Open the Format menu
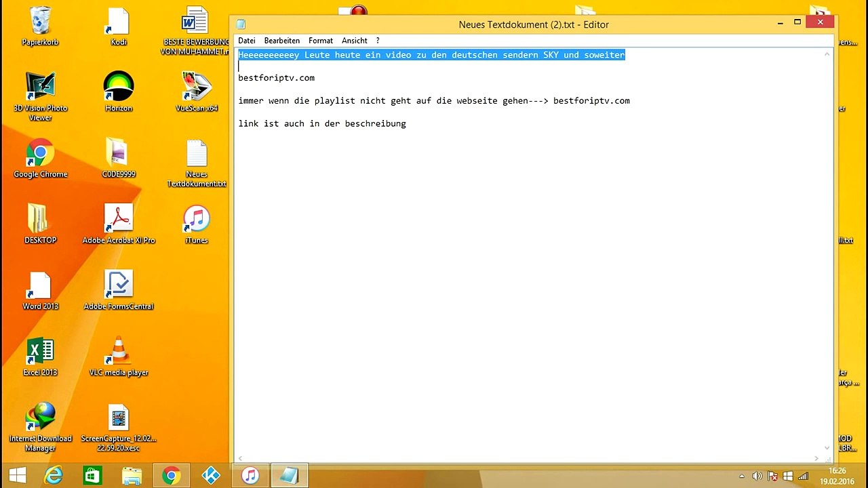This screenshot has width=868, height=488. tap(321, 41)
